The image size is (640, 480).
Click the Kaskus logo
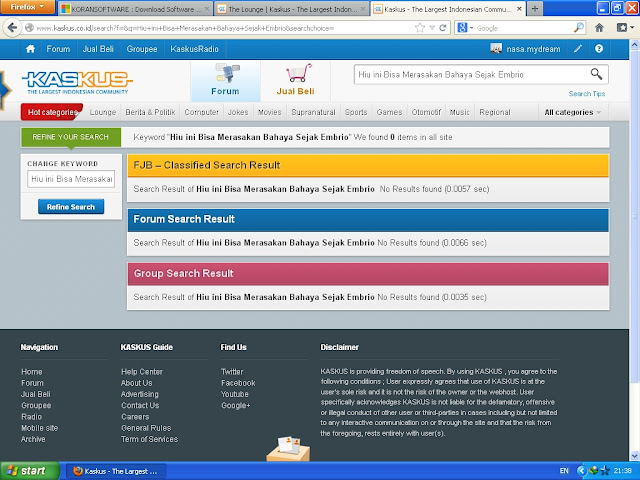pyautogui.click(x=78, y=83)
